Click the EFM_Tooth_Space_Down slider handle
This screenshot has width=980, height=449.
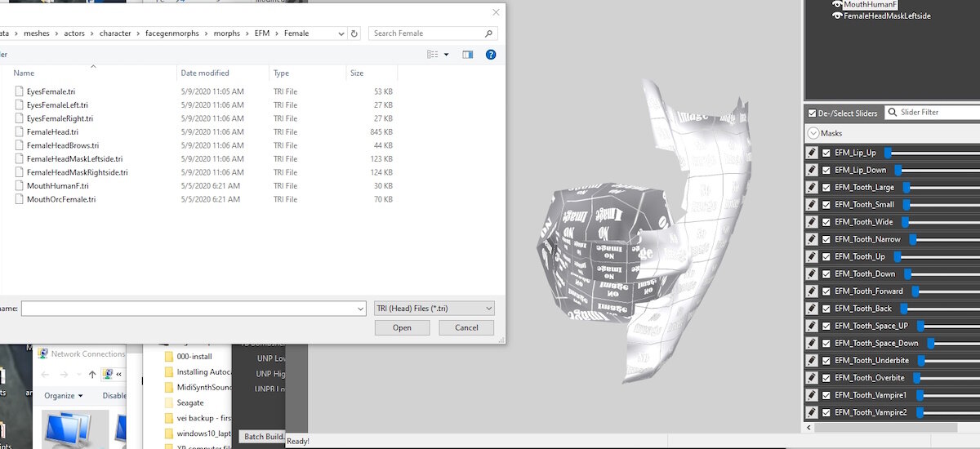[929, 343]
